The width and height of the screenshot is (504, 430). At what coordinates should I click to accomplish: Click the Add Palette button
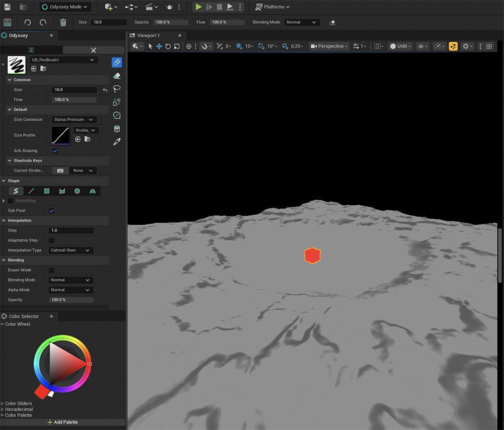point(63,422)
